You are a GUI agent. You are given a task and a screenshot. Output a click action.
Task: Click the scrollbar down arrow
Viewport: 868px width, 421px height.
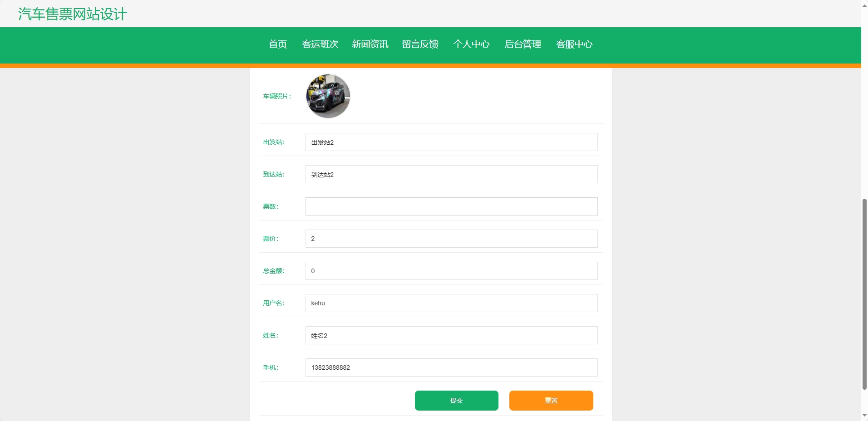point(864,416)
